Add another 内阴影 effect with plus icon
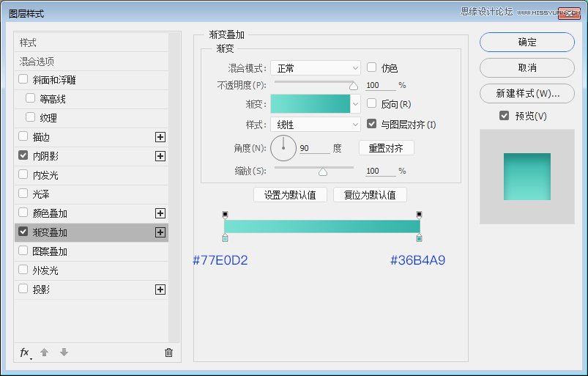Image resolution: width=588 pixels, height=376 pixels. coord(160,156)
